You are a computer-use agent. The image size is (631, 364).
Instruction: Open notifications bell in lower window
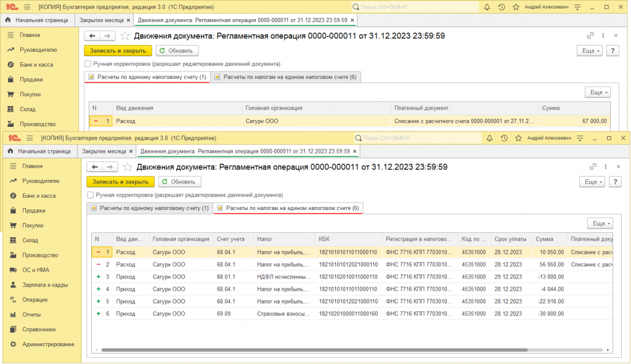[489, 138]
